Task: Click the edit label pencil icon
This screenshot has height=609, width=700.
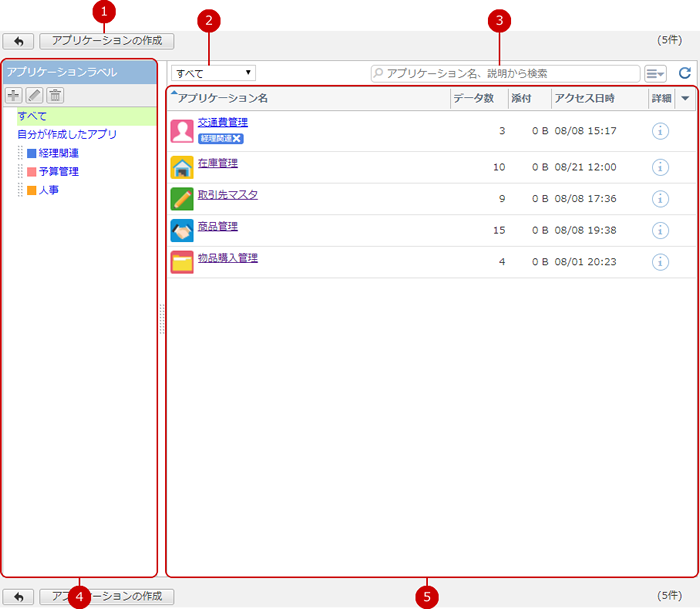Action: click(x=35, y=95)
